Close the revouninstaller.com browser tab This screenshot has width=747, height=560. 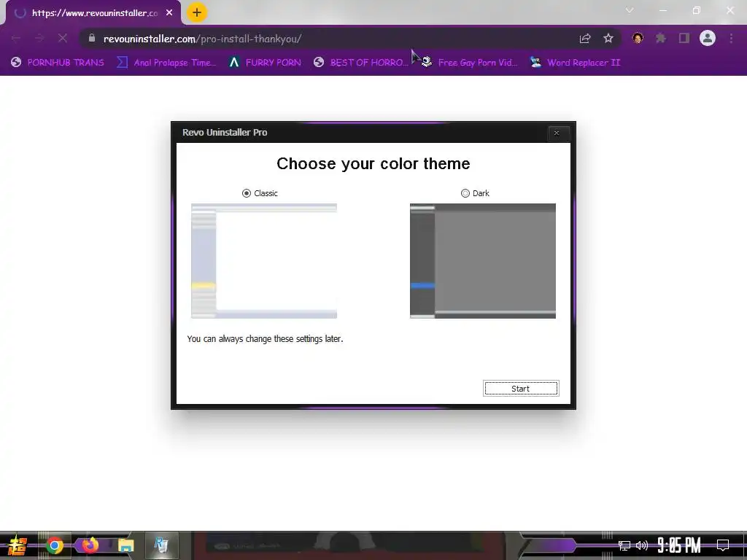(169, 13)
